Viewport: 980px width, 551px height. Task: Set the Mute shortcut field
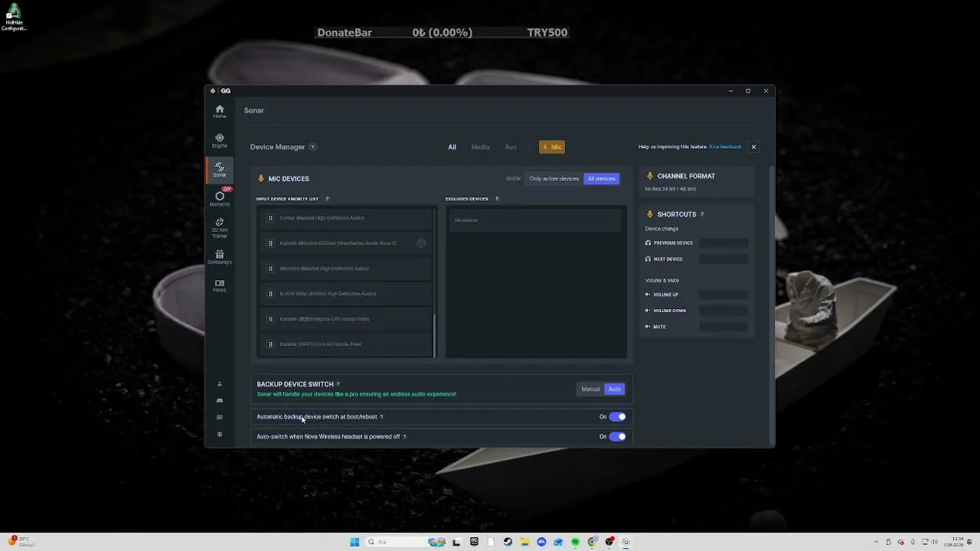click(724, 327)
